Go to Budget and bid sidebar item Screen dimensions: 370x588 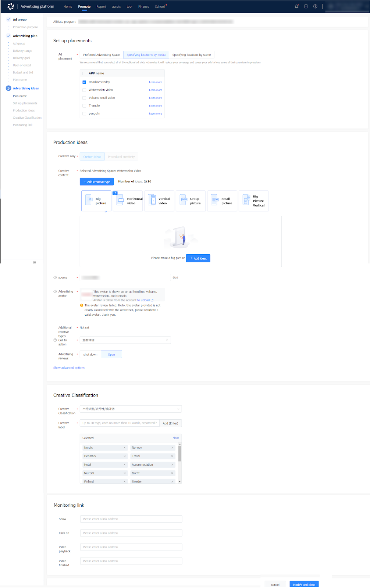tap(23, 72)
